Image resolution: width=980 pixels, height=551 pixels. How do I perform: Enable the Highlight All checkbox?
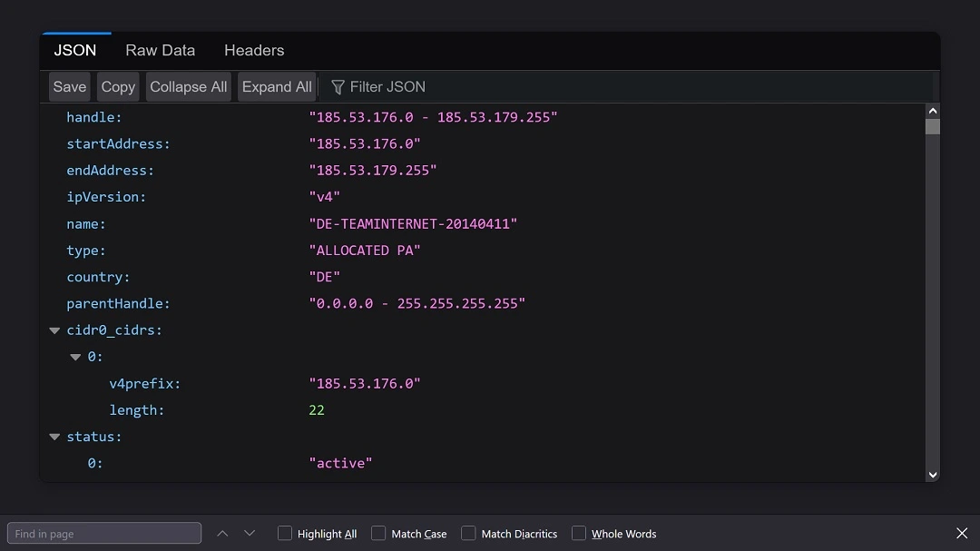[284, 533]
